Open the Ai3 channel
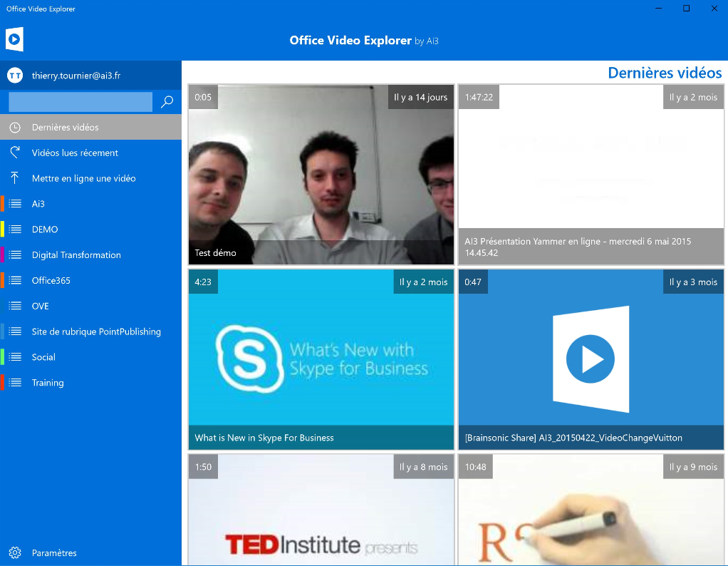This screenshot has height=566, width=728. [38, 204]
